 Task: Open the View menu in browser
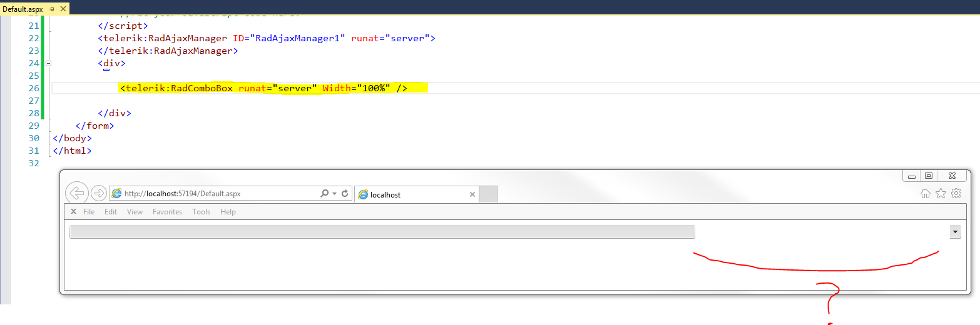[x=135, y=212]
